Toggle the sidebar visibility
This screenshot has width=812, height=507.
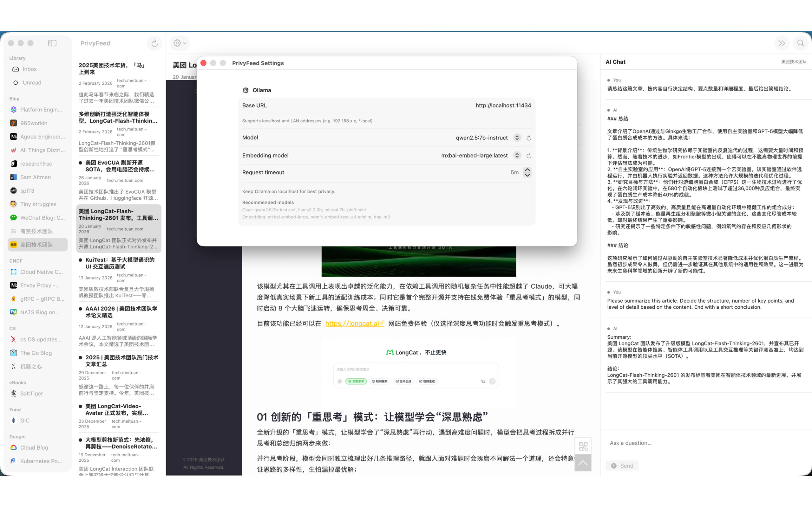click(52, 43)
